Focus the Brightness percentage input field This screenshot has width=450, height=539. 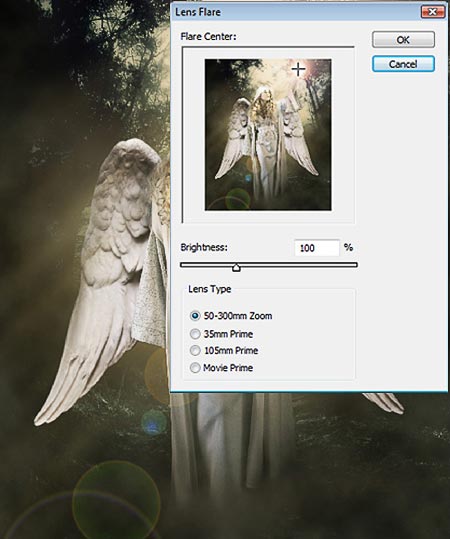(317, 248)
